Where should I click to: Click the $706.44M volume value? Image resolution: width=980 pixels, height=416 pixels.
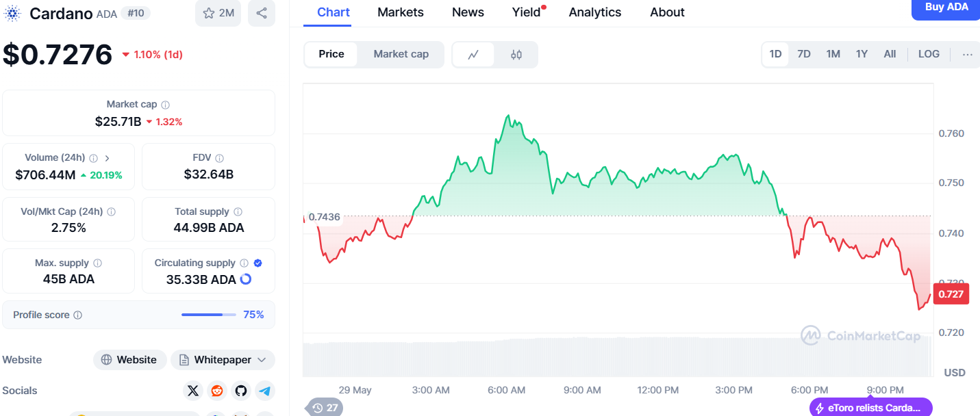45,175
